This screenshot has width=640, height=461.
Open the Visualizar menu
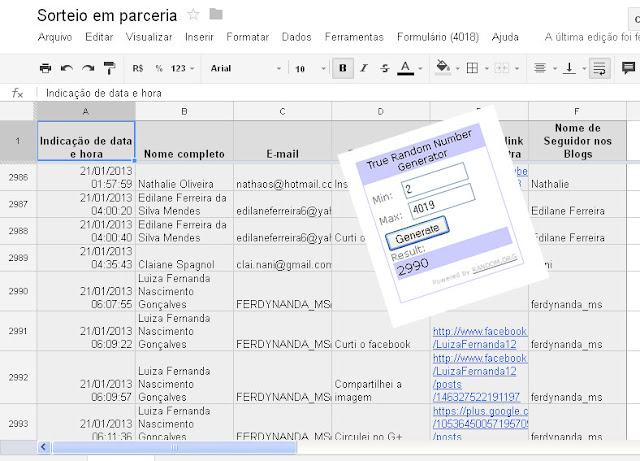click(149, 37)
